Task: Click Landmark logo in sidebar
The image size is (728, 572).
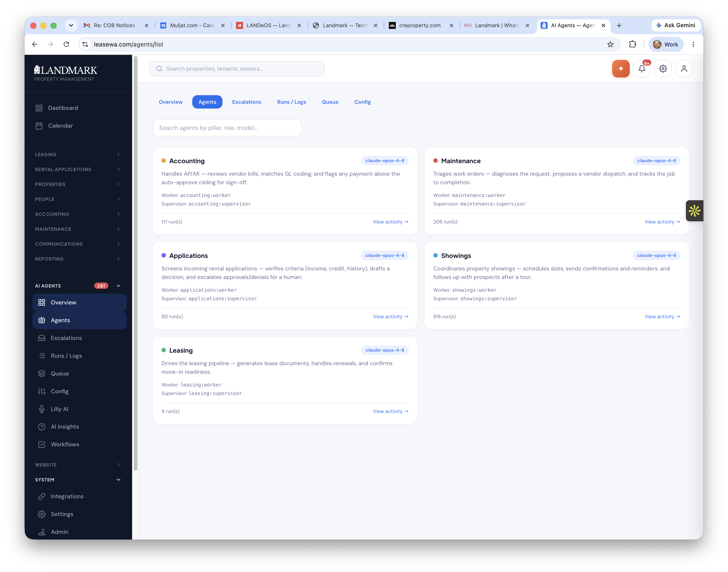Action: point(66,73)
